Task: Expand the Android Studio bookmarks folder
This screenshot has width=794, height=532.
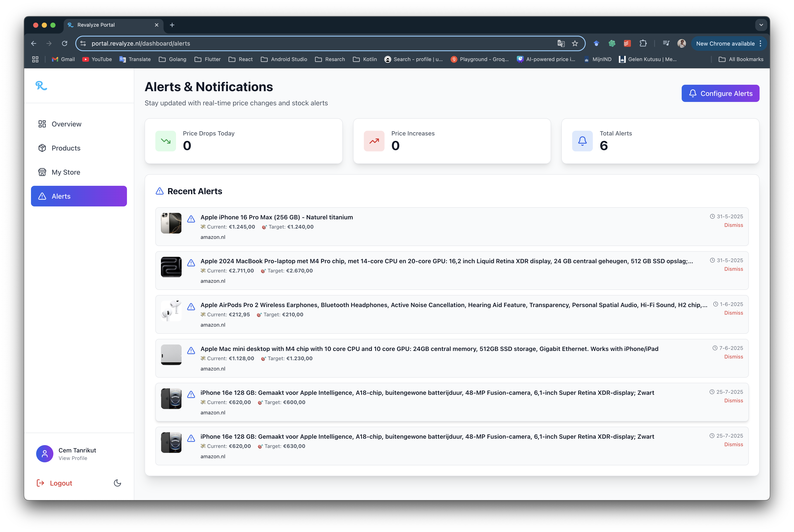Action: click(284, 59)
